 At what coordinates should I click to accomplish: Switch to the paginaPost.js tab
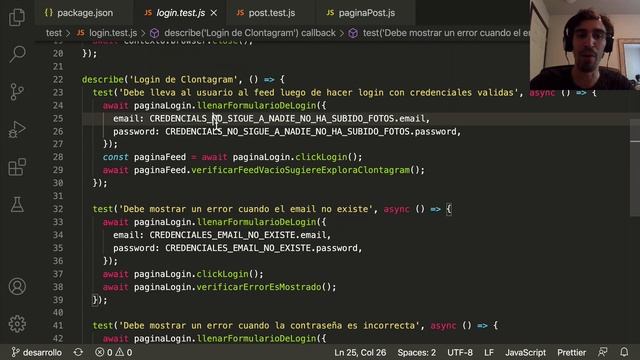pos(366,13)
